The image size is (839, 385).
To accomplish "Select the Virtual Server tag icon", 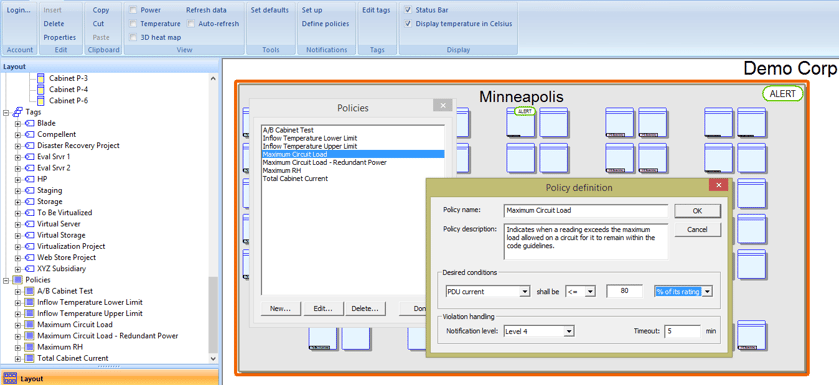I will pos(29,224).
